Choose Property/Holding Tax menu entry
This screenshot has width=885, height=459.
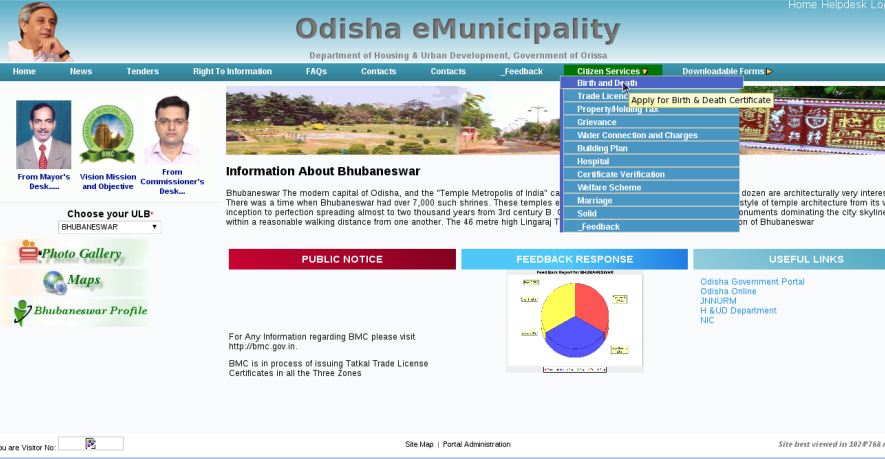(x=651, y=109)
